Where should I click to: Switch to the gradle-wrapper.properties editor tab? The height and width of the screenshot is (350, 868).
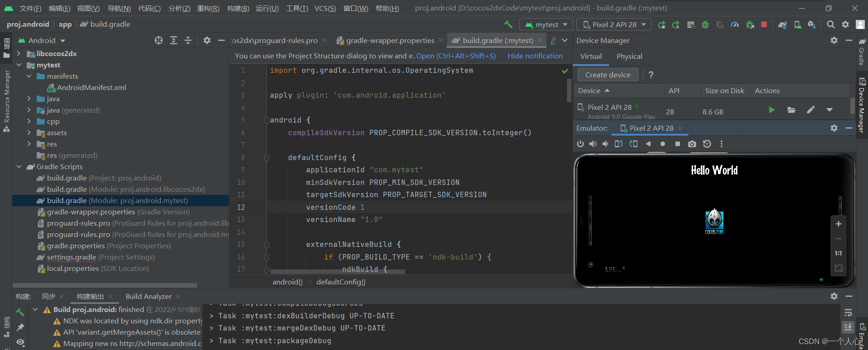click(390, 40)
